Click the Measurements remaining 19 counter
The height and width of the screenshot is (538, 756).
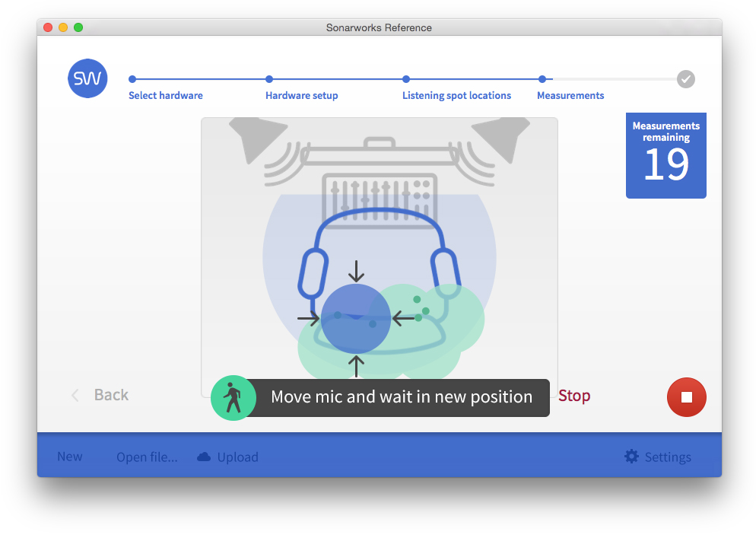pyautogui.click(x=665, y=155)
